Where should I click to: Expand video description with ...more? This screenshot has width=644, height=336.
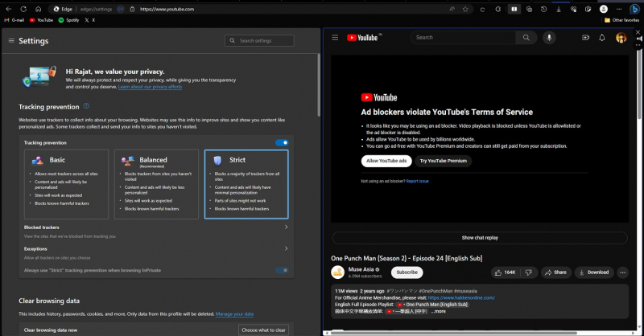pos(438,311)
